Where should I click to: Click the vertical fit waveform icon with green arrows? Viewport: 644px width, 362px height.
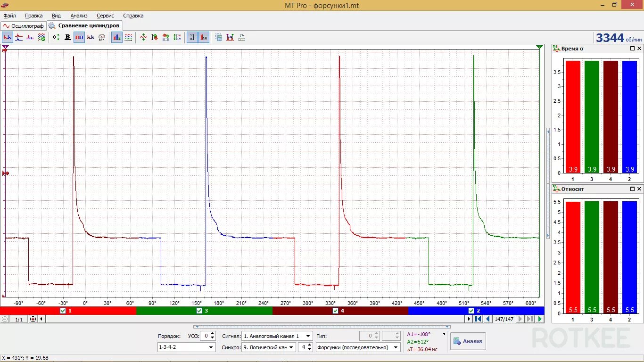(x=143, y=37)
